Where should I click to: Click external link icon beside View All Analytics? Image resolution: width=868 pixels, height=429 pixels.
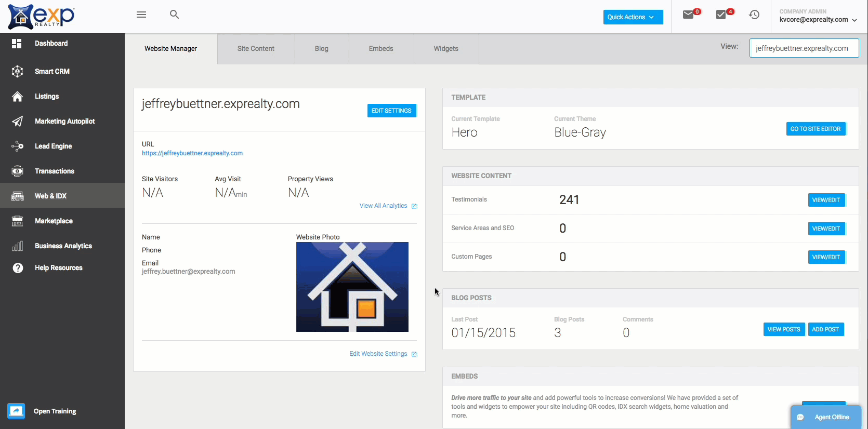414,206
